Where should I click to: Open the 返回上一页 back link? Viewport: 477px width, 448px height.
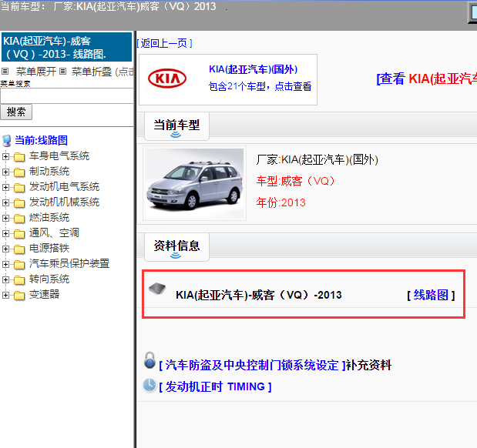coord(165,43)
